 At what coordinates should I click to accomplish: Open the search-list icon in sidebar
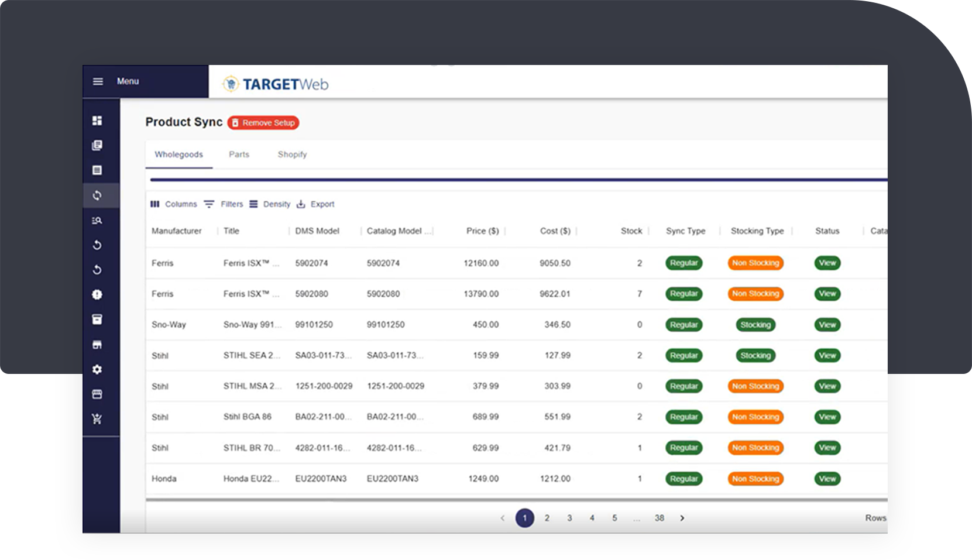(97, 221)
